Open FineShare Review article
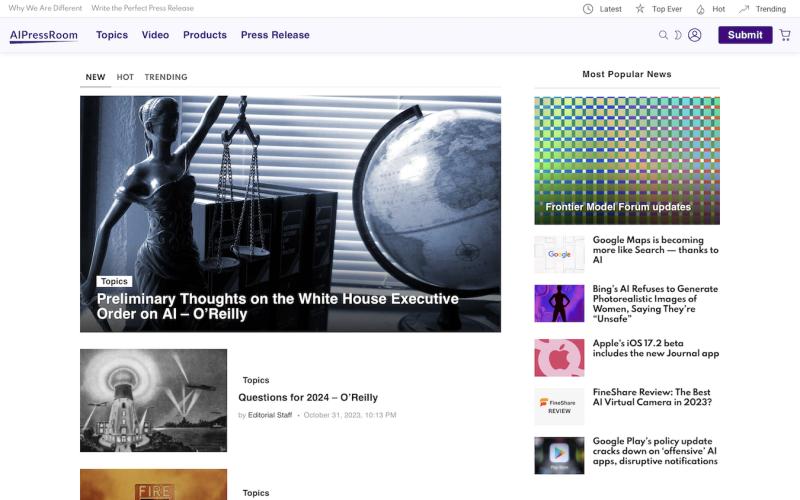 coord(652,397)
